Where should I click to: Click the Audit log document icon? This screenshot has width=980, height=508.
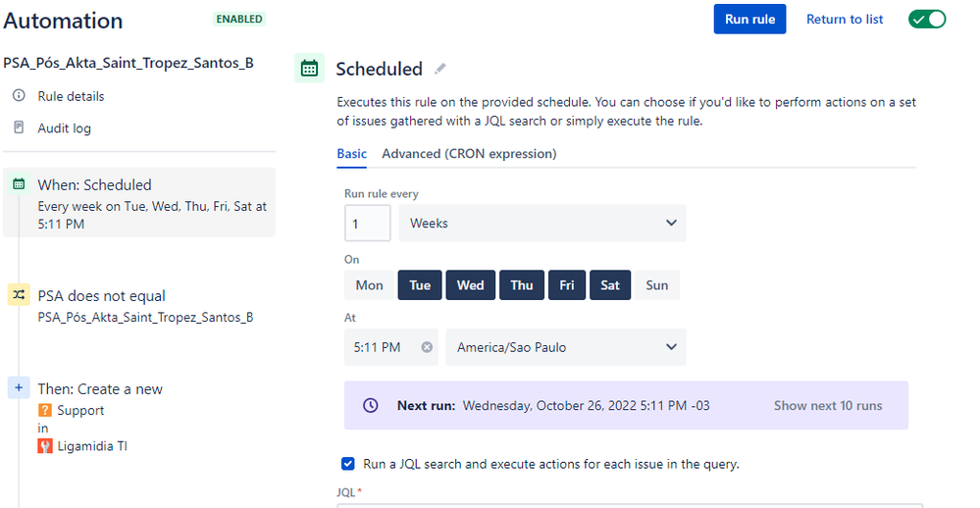click(19, 128)
